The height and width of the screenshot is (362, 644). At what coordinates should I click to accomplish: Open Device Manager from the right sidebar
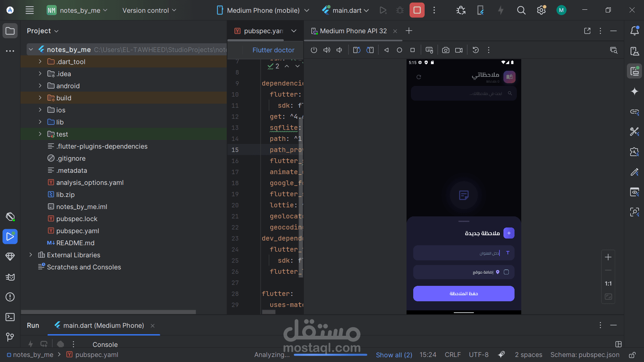click(634, 51)
